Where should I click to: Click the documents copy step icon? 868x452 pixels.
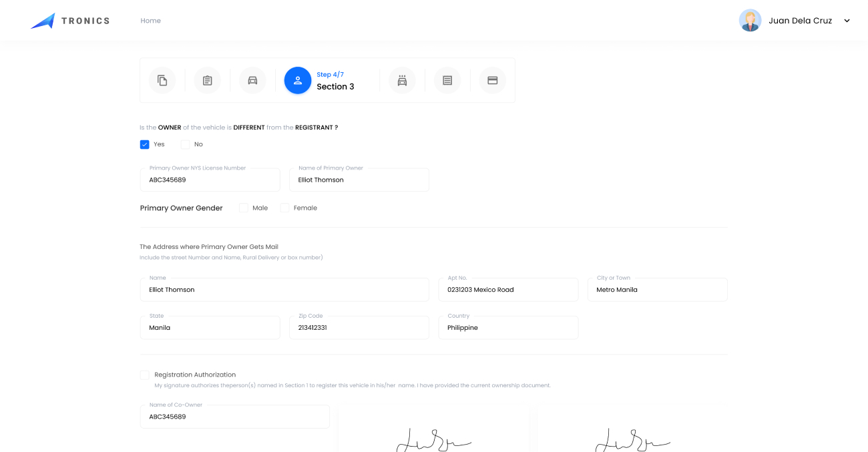coord(162,80)
